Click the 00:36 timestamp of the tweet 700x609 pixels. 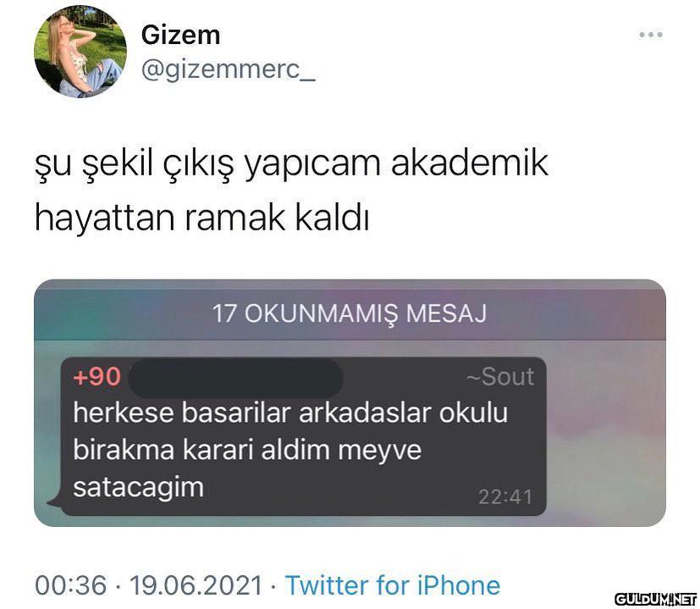(x=71, y=585)
